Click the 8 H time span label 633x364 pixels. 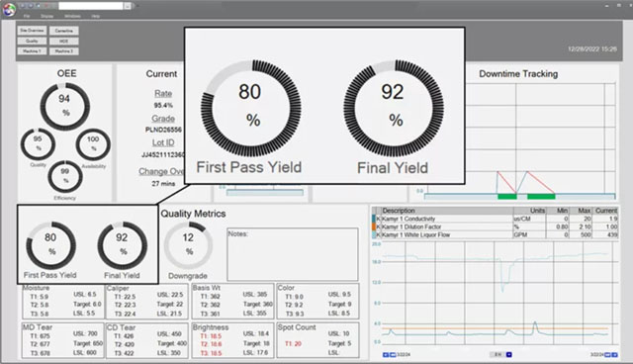click(497, 355)
